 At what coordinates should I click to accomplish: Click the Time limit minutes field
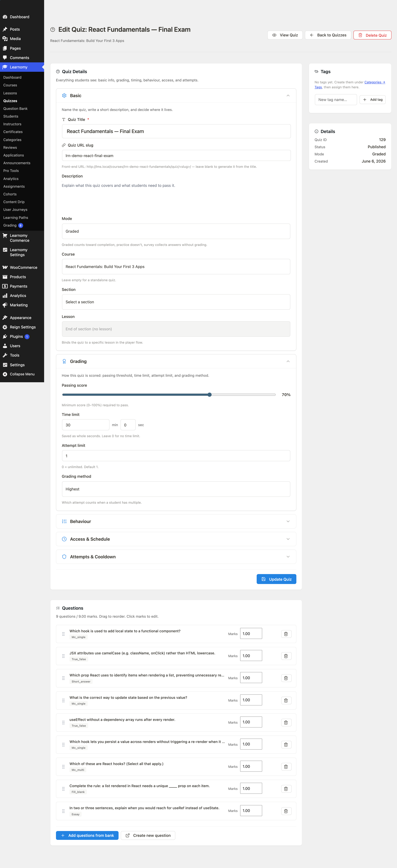pyautogui.click(x=85, y=425)
